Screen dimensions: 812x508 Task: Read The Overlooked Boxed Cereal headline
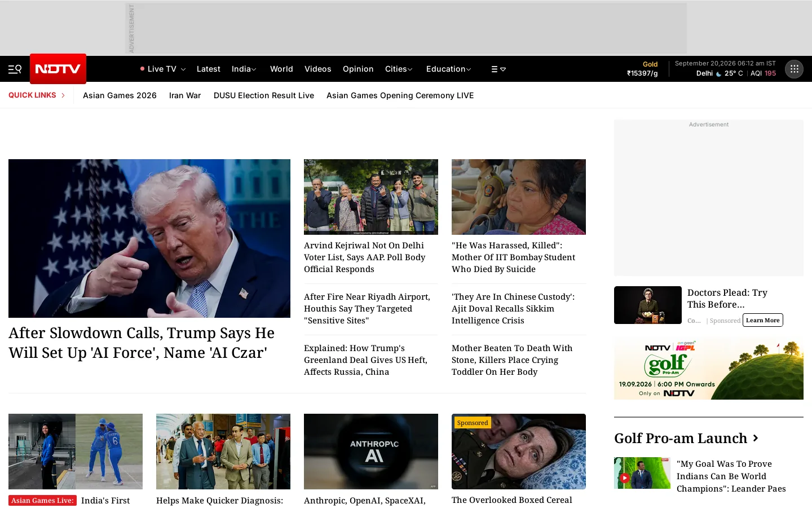click(x=512, y=500)
